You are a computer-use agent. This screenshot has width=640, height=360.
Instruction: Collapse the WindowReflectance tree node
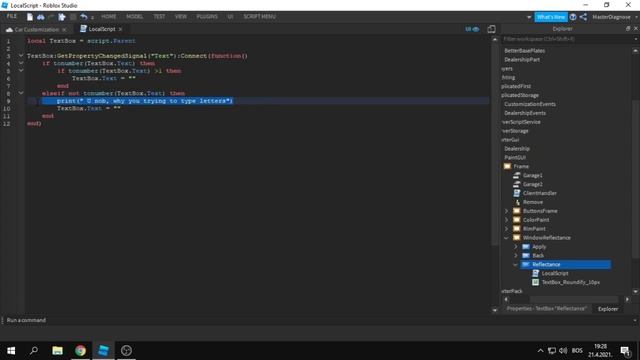pos(507,238)
